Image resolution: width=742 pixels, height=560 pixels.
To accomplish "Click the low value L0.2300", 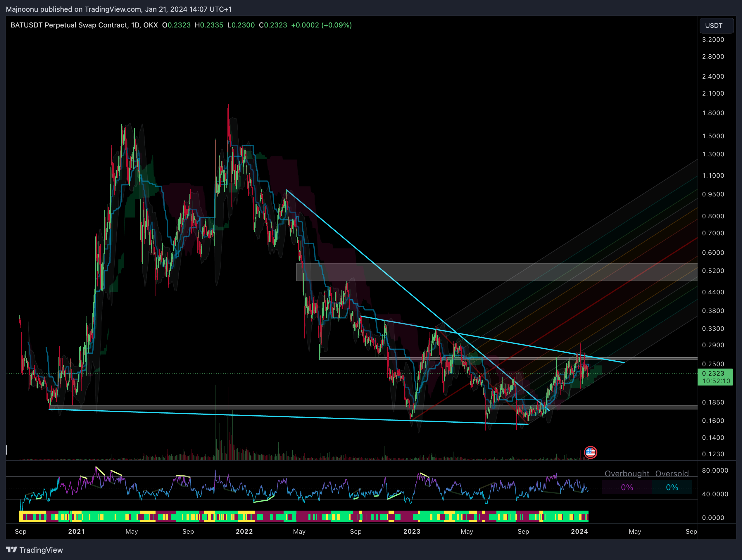I will point(241,25).
